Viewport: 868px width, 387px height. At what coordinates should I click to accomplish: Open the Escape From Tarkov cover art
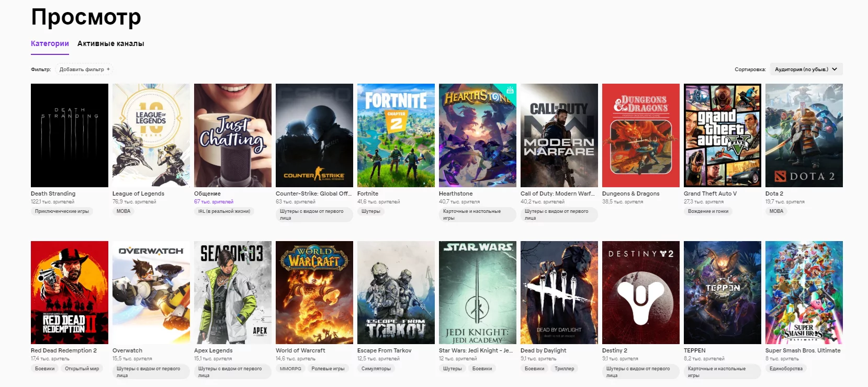(396, 292)
